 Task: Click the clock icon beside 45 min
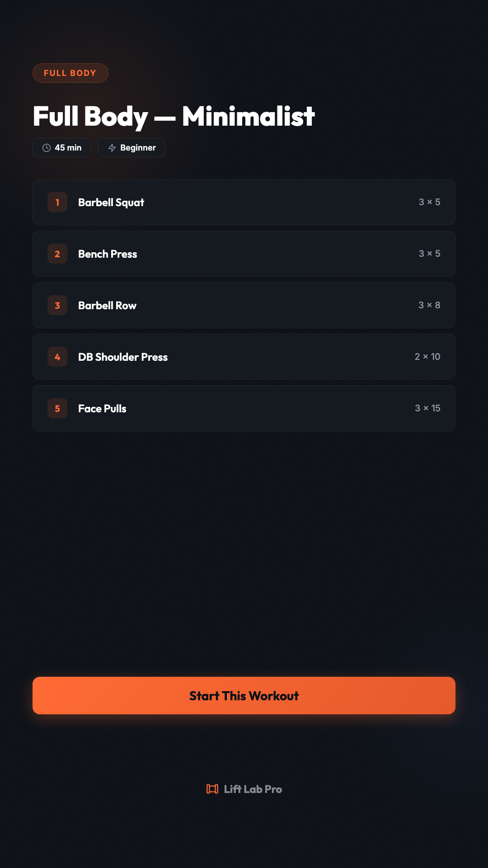coord(47,148)
